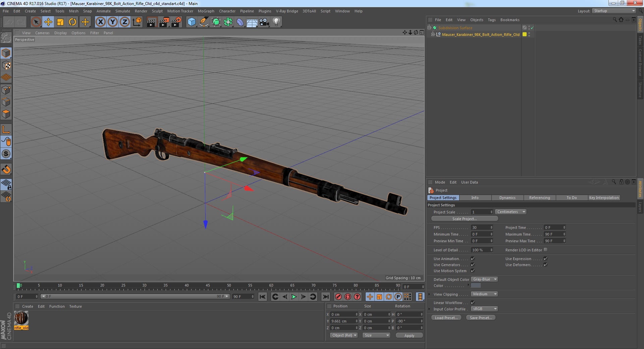Viewport: 644px width, 349px height.
Task: Click the Load Preset button
Action: (x=446, y=318)
